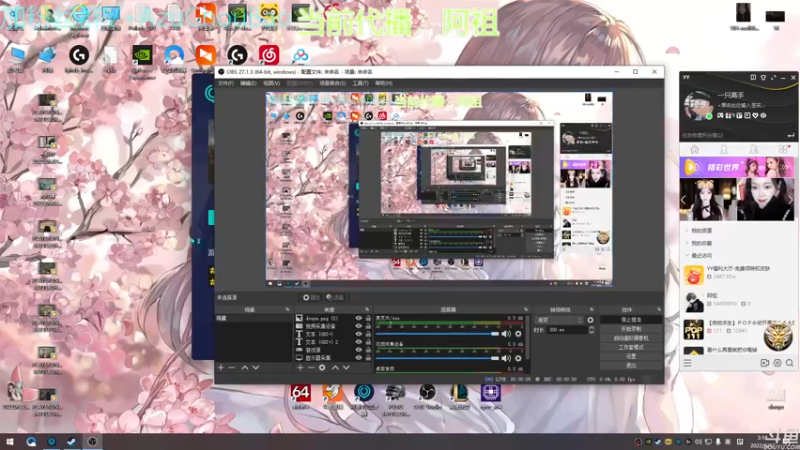Open the 精彩世界 banner in YY
800x450 pixels.
(737, 167)
